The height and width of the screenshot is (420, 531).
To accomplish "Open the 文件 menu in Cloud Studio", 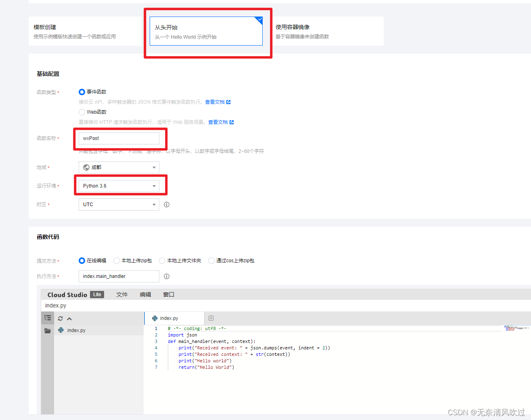I will point(122,295).
